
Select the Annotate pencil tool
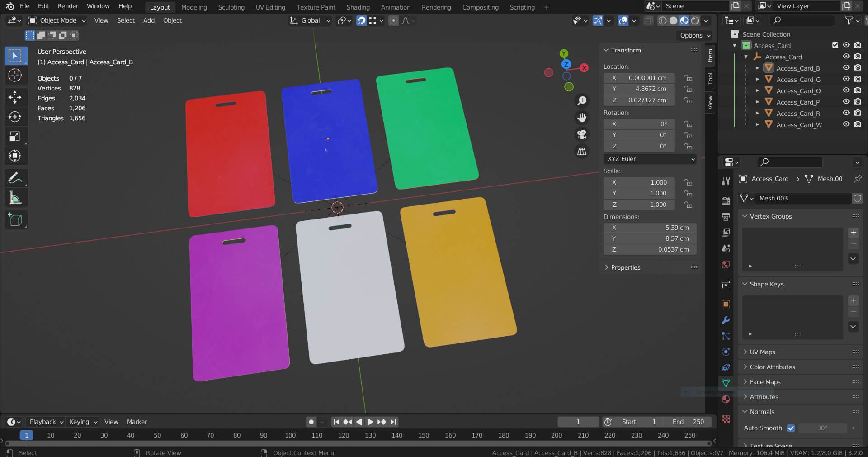tap(15, 178)
